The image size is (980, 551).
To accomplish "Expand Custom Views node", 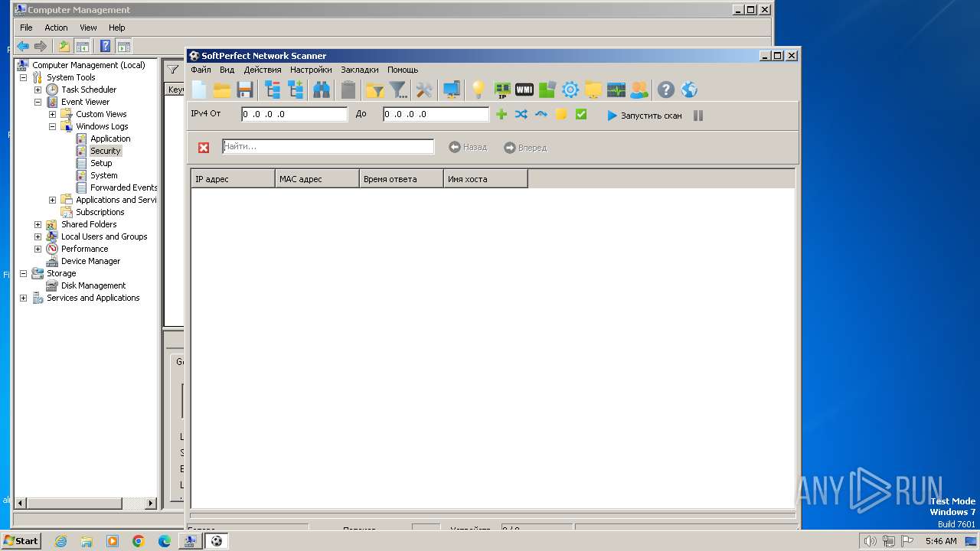I will coord(52,114).
